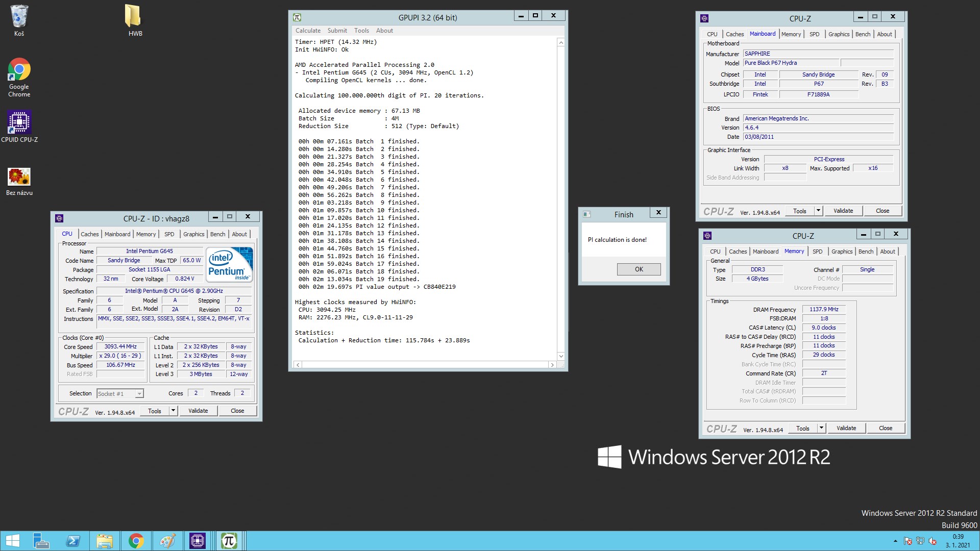Click Multiplier value x 29.0 ( 16 - 29 )
The width and height of the screenshot is (980, 551).
[120, 356]
